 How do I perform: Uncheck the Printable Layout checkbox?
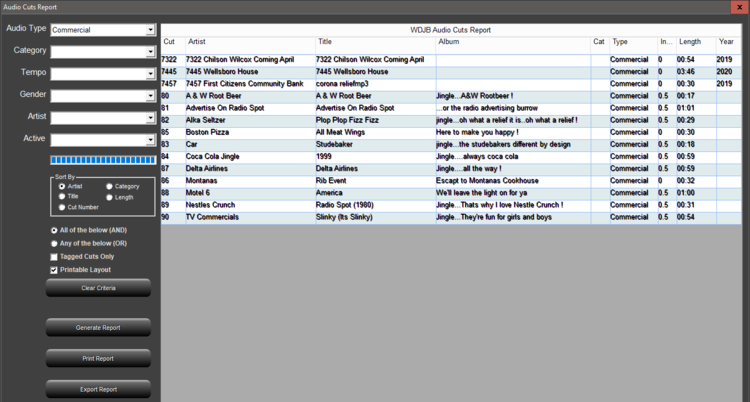[x=54, y=270]
